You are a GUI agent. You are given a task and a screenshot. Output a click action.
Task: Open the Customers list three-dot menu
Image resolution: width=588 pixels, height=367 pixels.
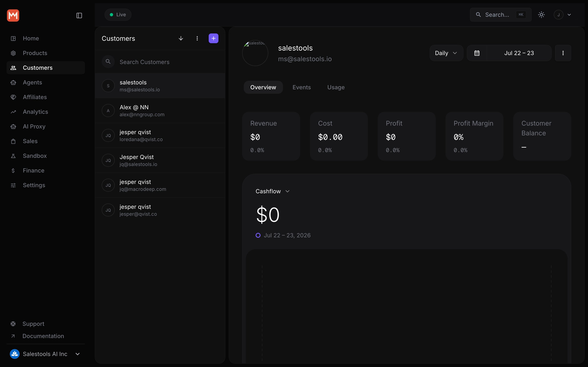coord(197,38)
